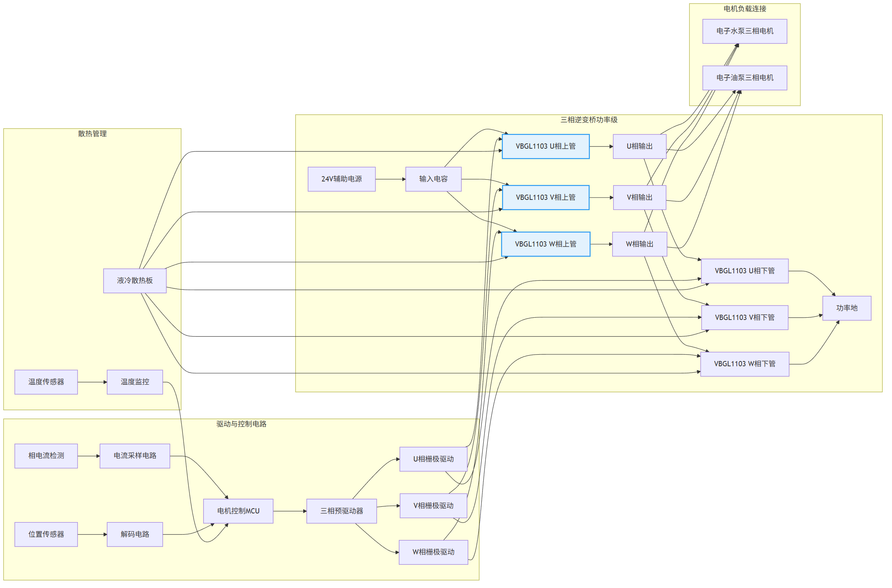Screen dimensions: 892x588
Task: Click the 24V辅助电源 node
Action: tap(341, 179)
